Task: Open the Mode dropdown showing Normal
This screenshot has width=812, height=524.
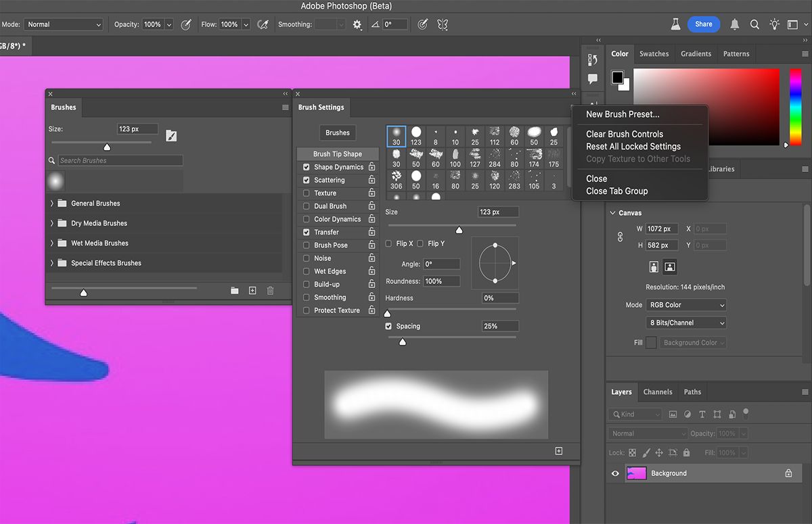Action: (63, 24)
